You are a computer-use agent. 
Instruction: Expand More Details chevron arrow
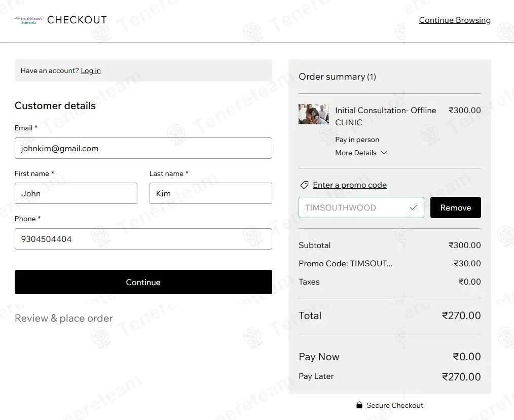click(384, 153)
